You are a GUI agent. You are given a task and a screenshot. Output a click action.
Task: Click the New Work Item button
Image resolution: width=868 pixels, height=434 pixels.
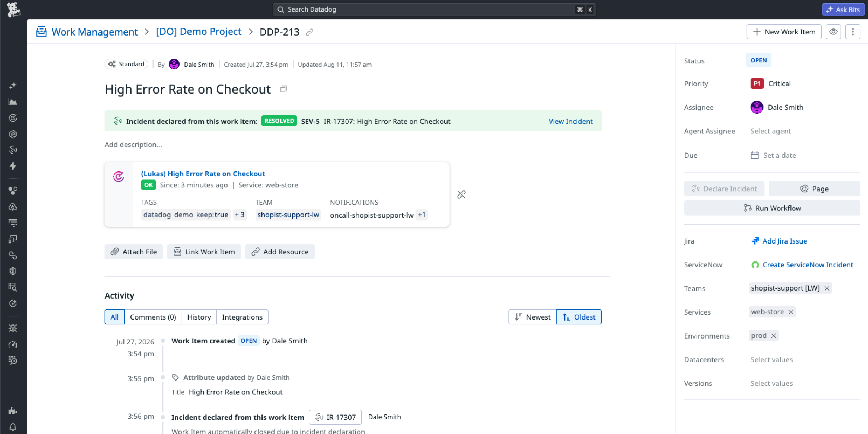[784, 32]
